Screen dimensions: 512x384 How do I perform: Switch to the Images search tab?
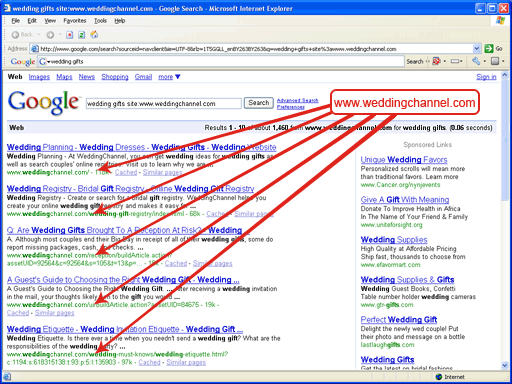(39, 77)
